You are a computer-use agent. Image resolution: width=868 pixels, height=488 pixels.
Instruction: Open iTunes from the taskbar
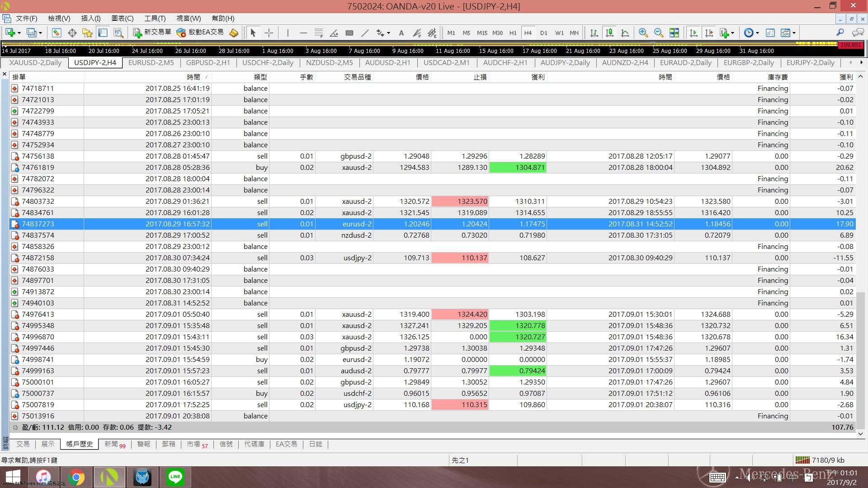(43, 477)
